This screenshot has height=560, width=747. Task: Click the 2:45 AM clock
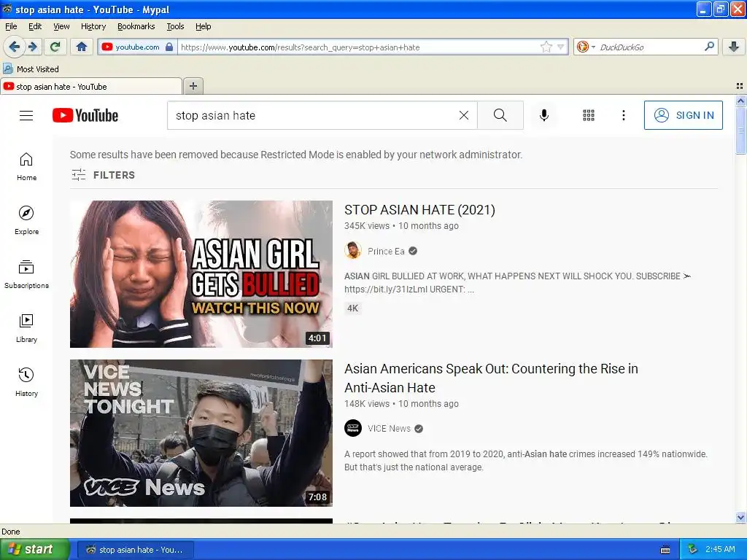(x=720, y=549)
